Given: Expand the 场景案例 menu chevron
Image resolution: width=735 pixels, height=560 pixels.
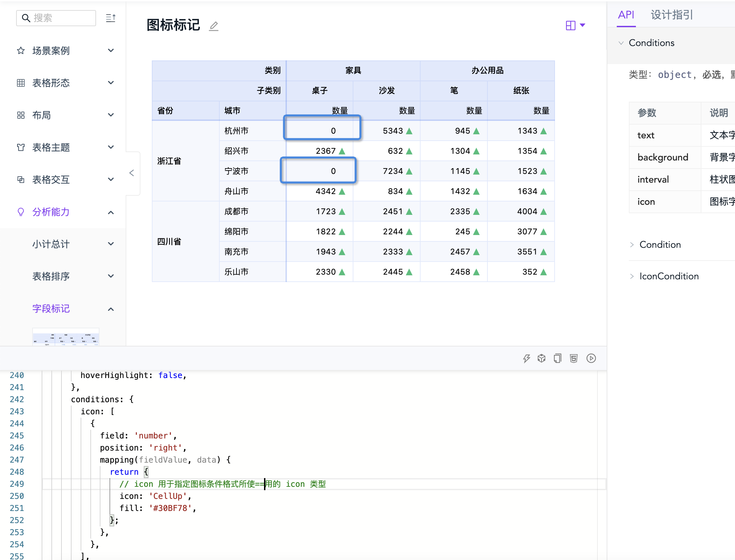Looking at the screenshot, I should 111,51.
